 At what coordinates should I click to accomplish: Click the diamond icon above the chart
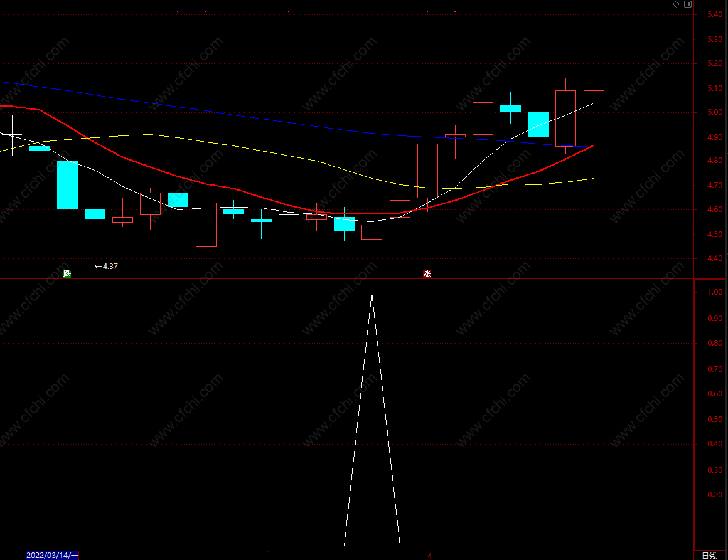[676, 4]
